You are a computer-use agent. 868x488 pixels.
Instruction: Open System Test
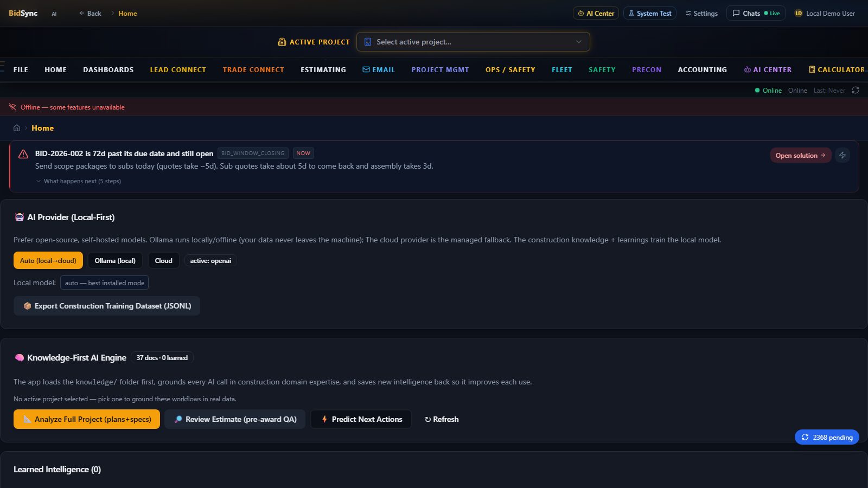[x=650, y=13]
